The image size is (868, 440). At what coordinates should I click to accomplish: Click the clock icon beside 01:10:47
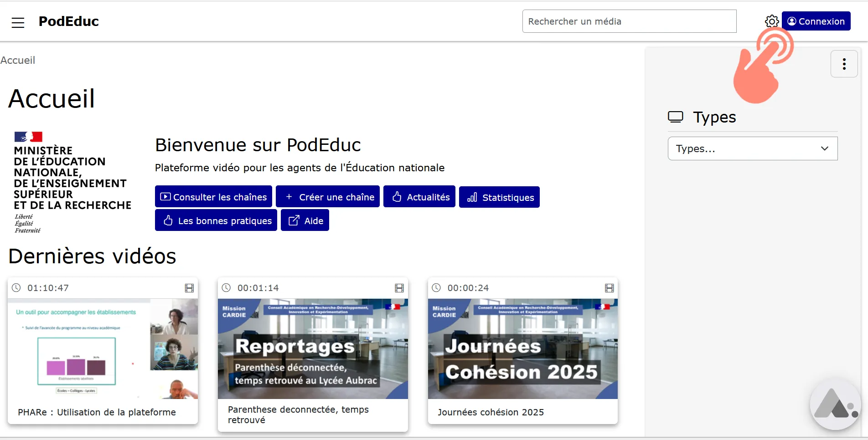point(16,288)
